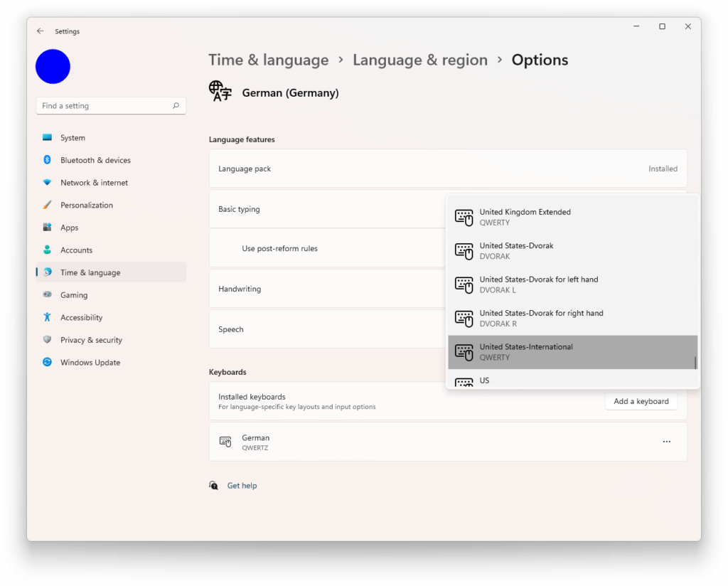The image size is (728, 586).
Task: Click the Find a setting search box
Action: (x=107, y=105)
